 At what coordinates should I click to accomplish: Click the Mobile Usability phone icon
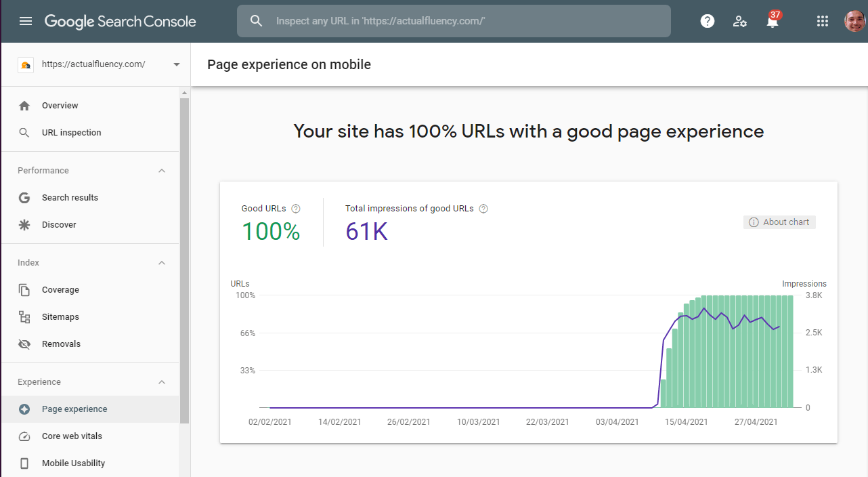click(24, 463)
